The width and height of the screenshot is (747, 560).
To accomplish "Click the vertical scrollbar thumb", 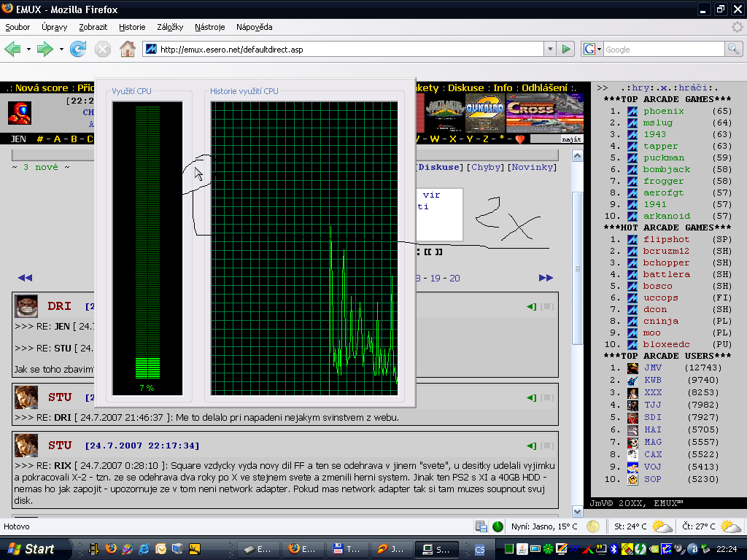I will click(x=578, y=268).
